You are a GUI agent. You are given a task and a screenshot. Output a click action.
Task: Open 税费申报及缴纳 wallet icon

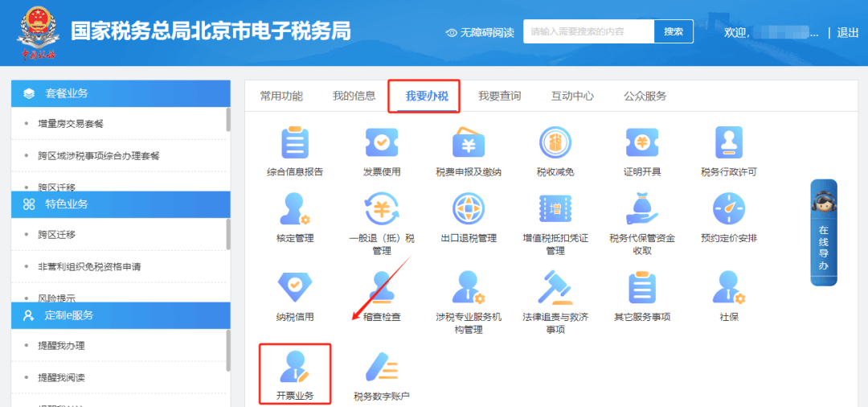(469, 143)
